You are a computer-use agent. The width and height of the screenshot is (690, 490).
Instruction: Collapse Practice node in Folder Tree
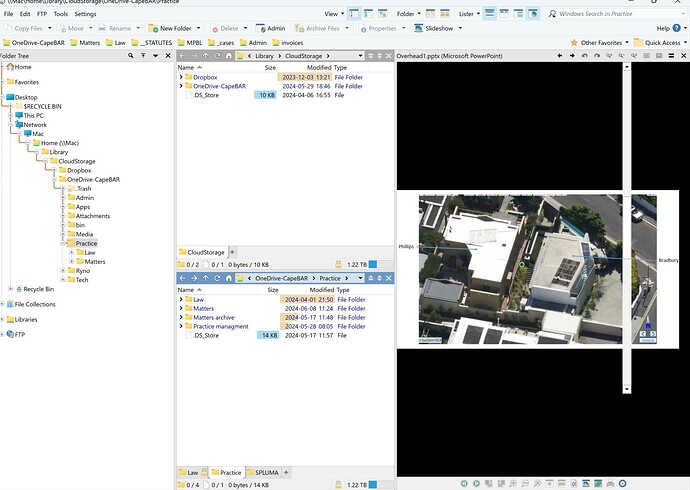pyautogui.click(x=63, y=243)
